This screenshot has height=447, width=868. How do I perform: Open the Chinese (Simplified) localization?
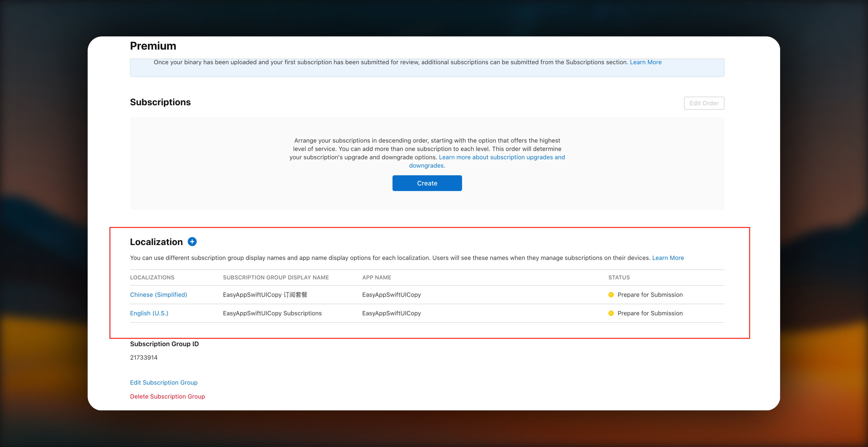tap(158, 295)
